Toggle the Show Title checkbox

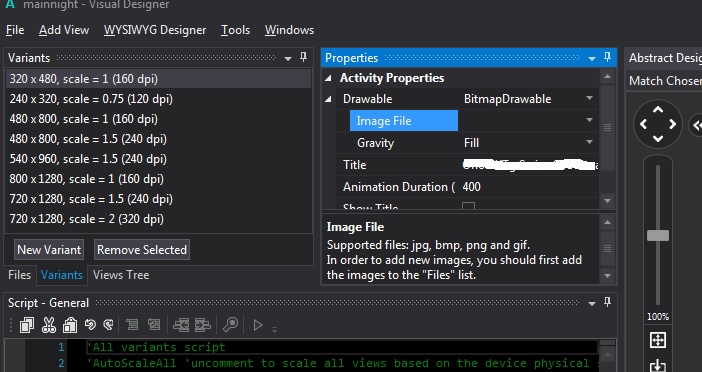468,207
